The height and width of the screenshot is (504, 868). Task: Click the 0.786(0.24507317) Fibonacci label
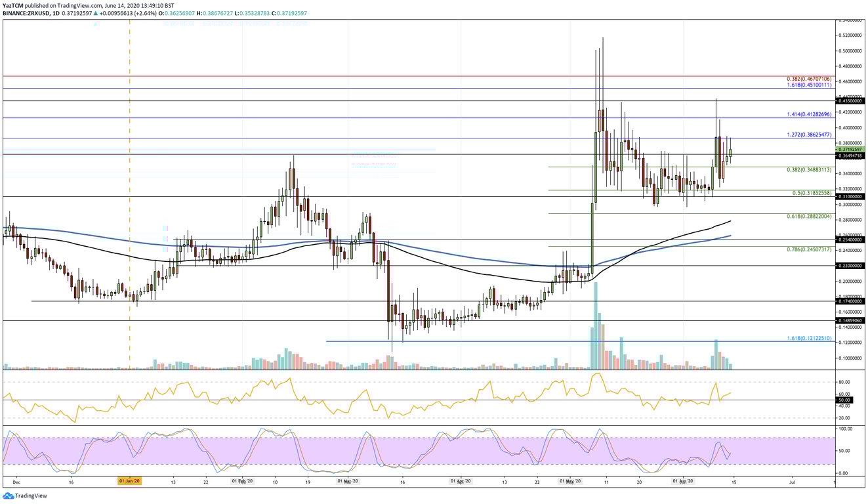[x=808, y=249]
